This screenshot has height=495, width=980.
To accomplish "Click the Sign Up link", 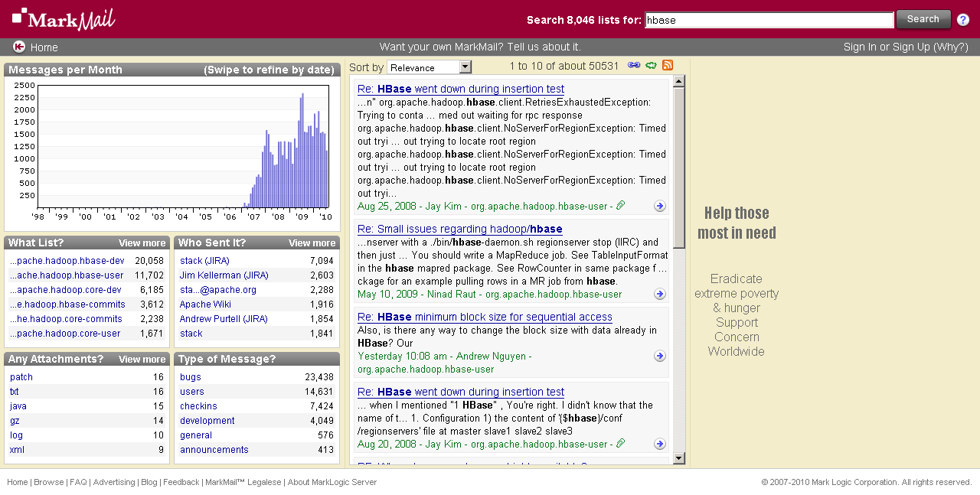I will (910, 47).
